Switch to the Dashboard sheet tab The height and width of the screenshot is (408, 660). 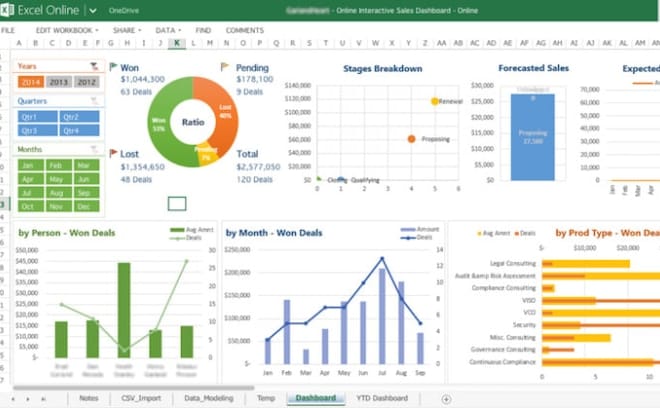tap(316, 398)
